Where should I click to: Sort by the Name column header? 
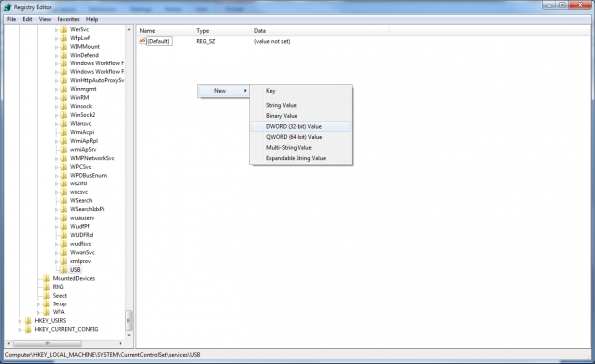click(165, 31)
